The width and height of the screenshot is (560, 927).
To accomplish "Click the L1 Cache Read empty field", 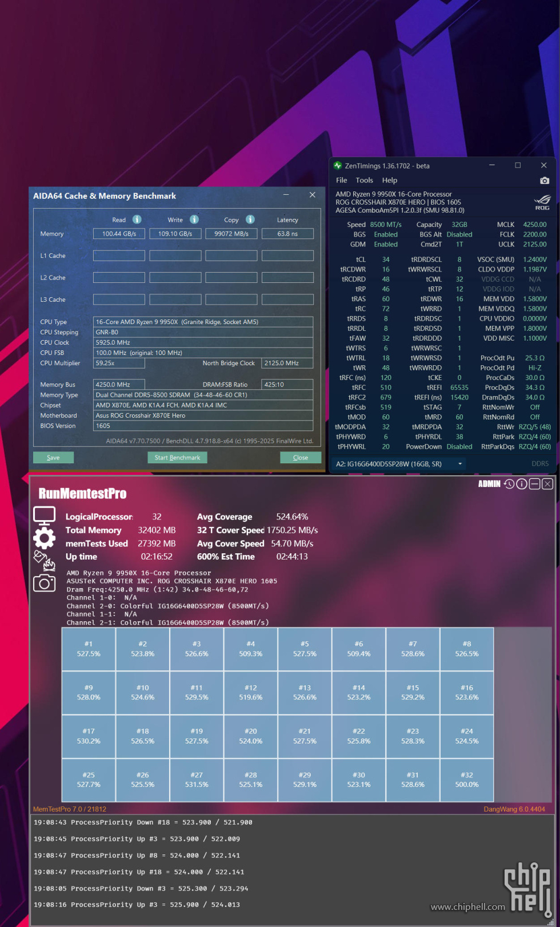I will 119,255.
